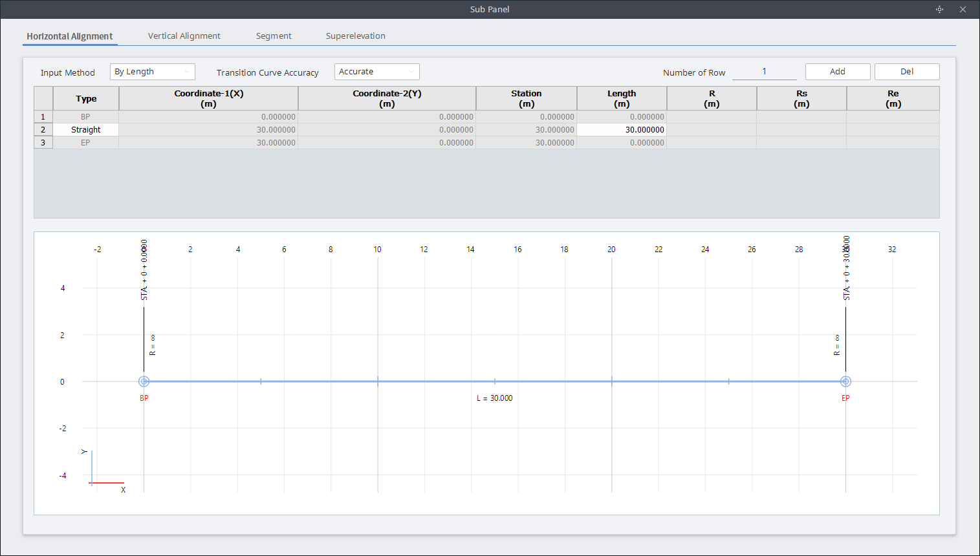
Task: Select the BP point marker in the plot
Action: (x=144, y=381)
